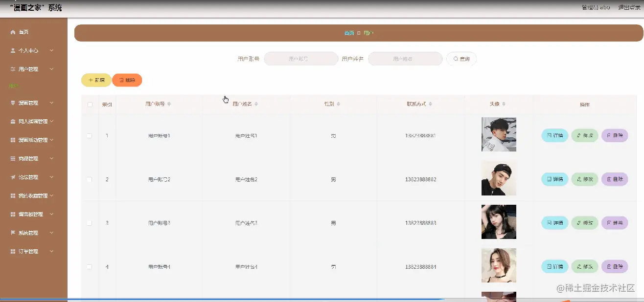
Task: Click the paper-plane icon of 论坛管理
Action: coord(13,177)
